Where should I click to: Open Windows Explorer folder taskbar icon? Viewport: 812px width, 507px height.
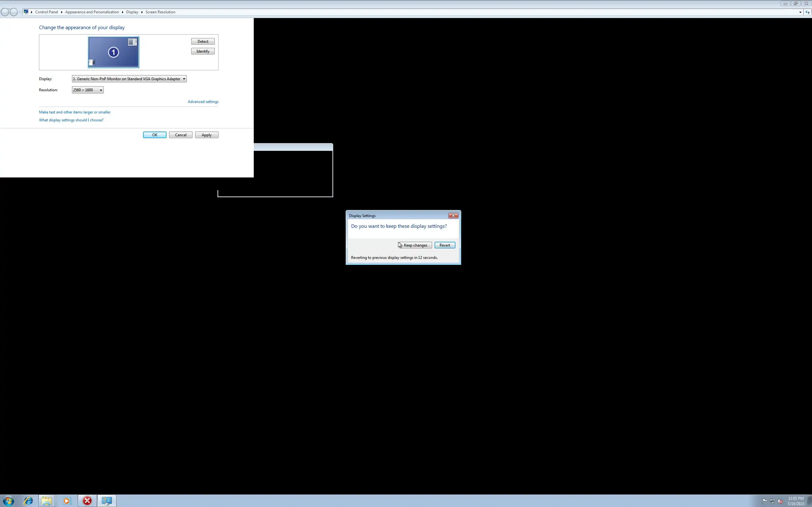click(47, 501)
